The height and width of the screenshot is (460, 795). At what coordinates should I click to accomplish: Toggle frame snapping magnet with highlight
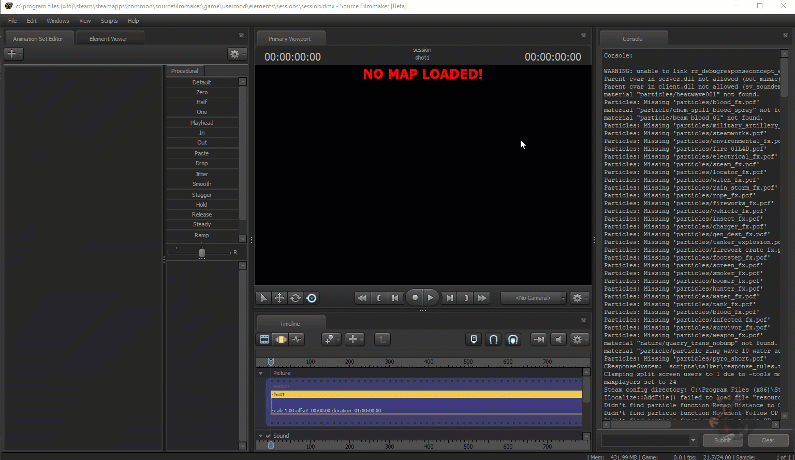pos(513,339)
